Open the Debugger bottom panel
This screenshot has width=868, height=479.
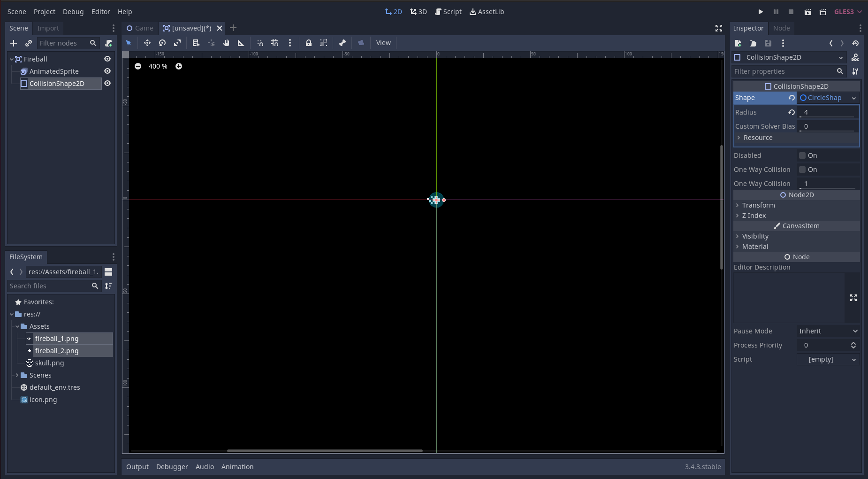pos(172,467)
